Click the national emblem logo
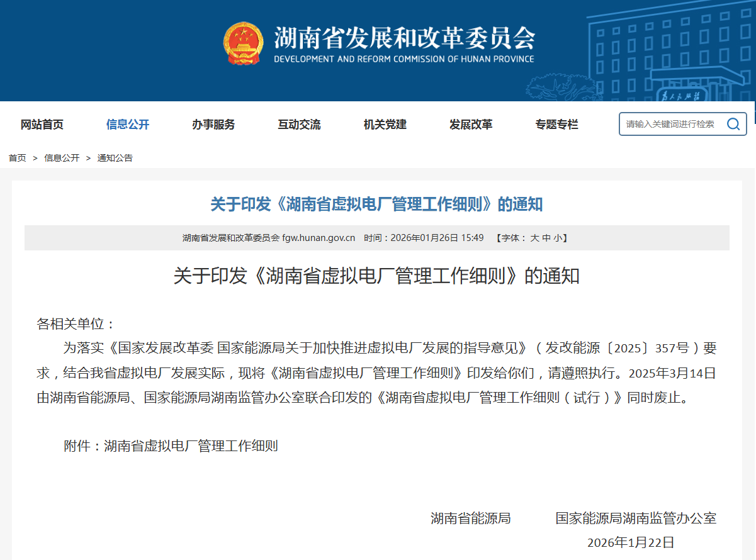This screenshot has height=560, width=756. tap(242, 43)
